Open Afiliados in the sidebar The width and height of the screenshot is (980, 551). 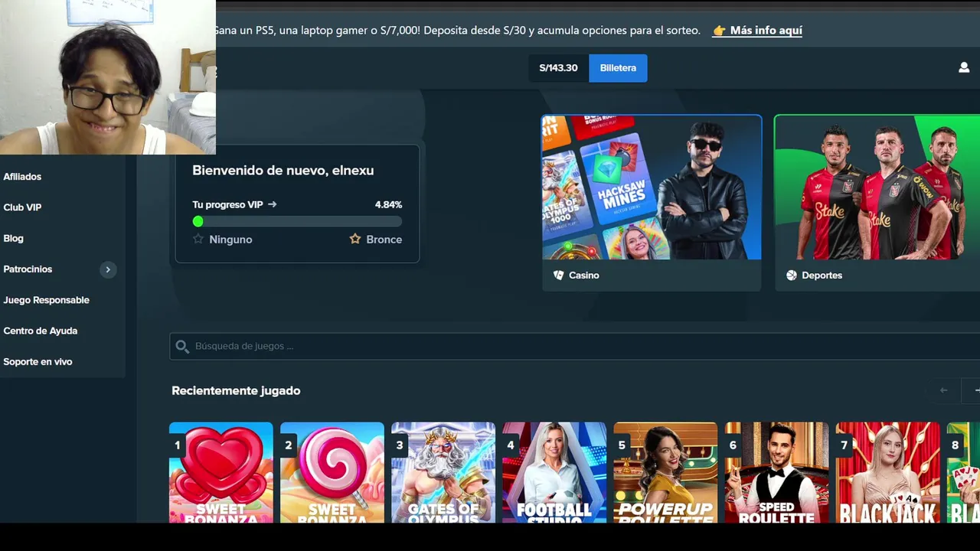point(22,177)
